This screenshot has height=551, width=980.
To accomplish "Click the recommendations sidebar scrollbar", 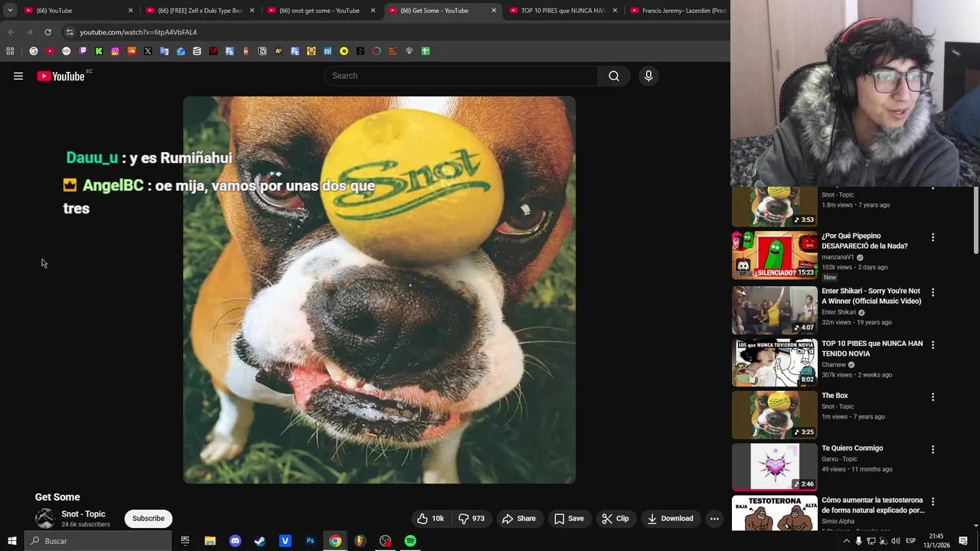I will click(x=975, y=220).
